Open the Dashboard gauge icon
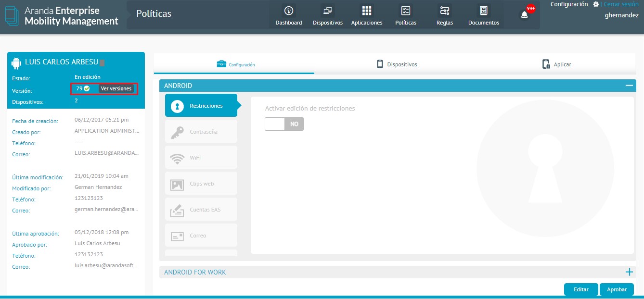Screen dimensions: 644x299 (289, 11)
